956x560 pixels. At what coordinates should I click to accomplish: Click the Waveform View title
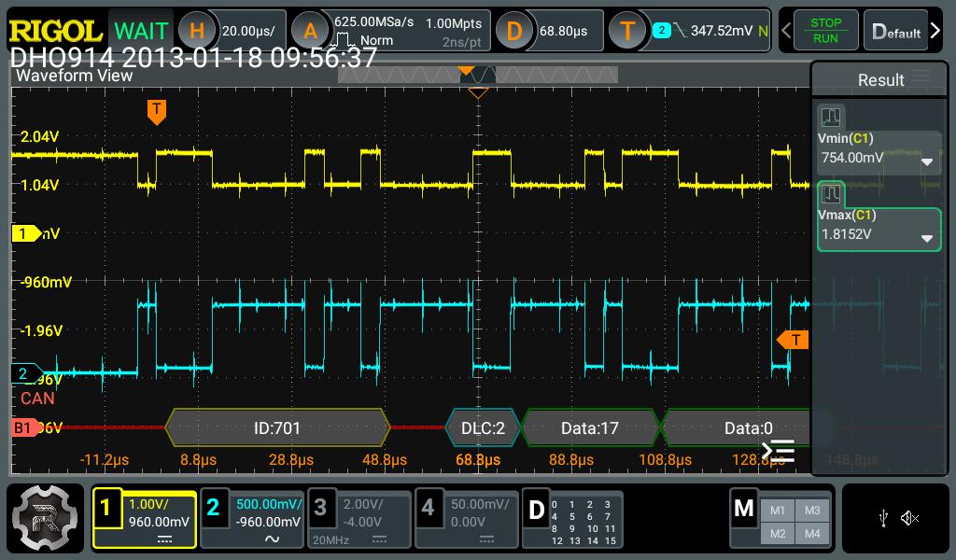coord(74,76)
